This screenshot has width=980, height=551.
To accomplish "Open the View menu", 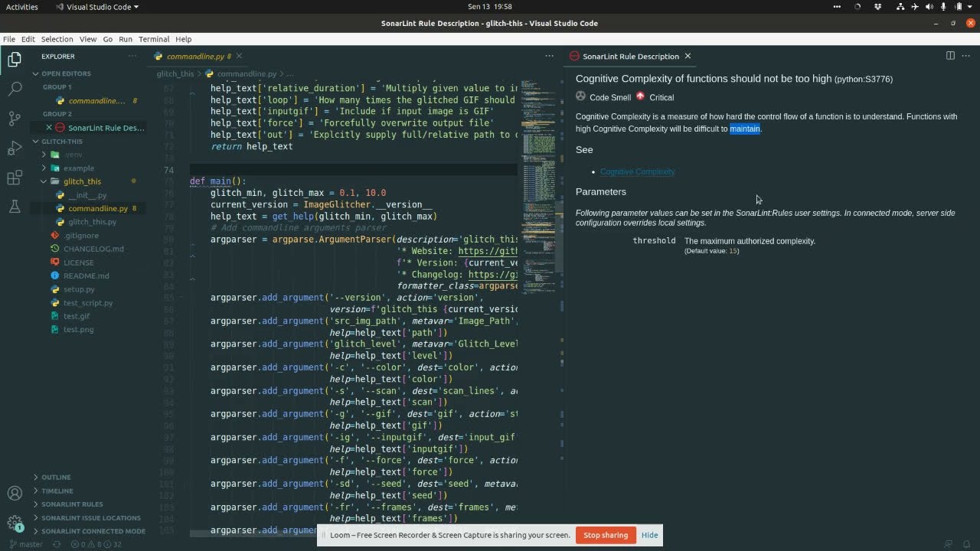I will (x=88, y=39).
